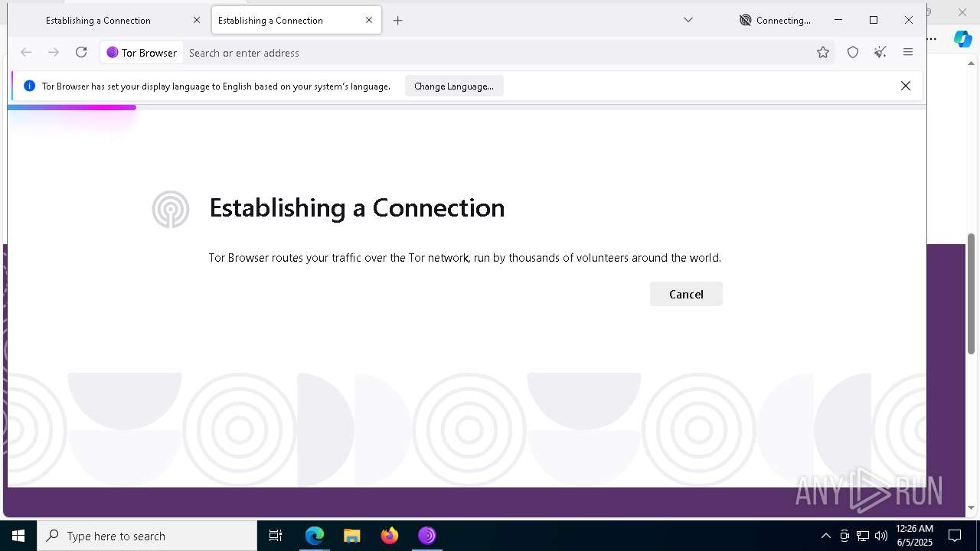The height and width of the screenshot is (551, 980).
Task: Click the browser forward arrow
Action: tap(54, 52)
